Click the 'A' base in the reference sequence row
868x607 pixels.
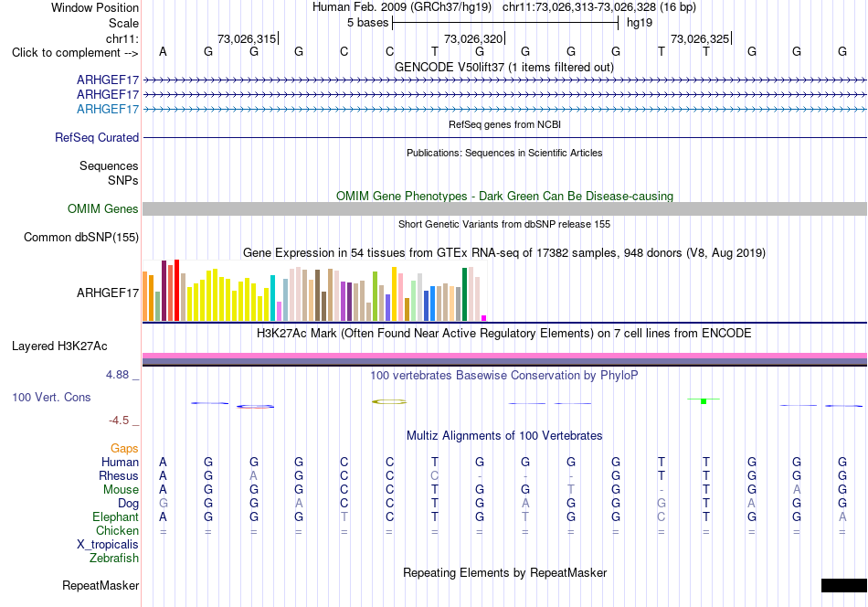pos(163,51)
